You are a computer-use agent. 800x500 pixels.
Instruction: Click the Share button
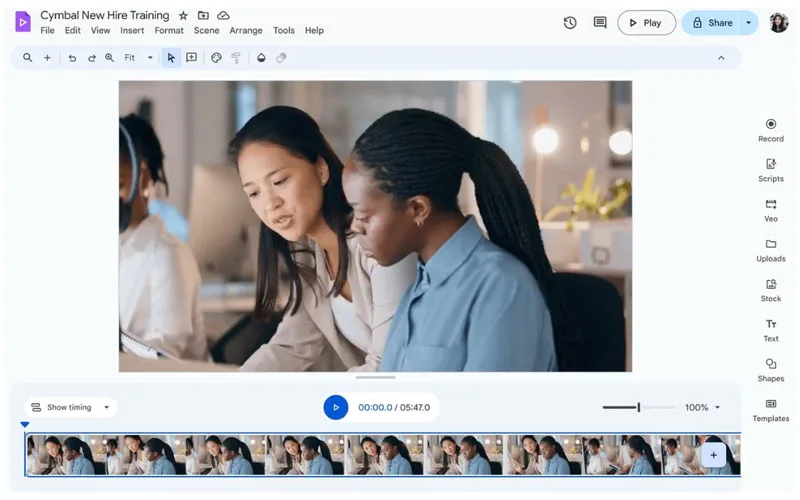711,23
